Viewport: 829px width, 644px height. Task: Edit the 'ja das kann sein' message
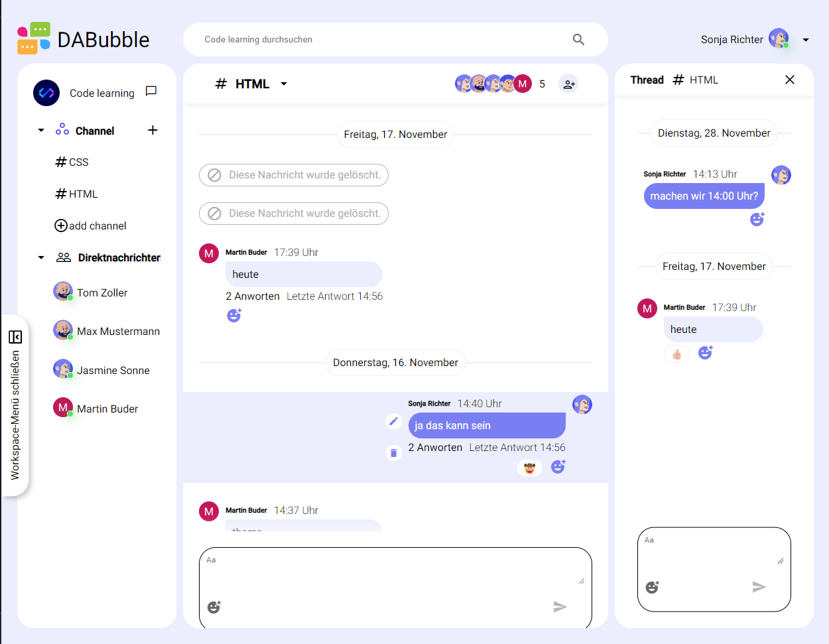point(394,421)
